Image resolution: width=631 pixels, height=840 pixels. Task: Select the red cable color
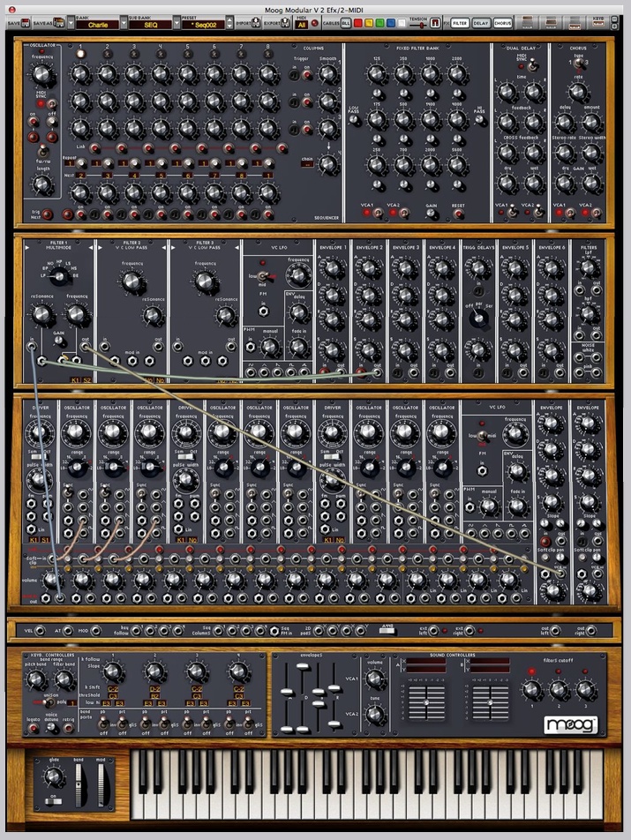pos(357,23)
